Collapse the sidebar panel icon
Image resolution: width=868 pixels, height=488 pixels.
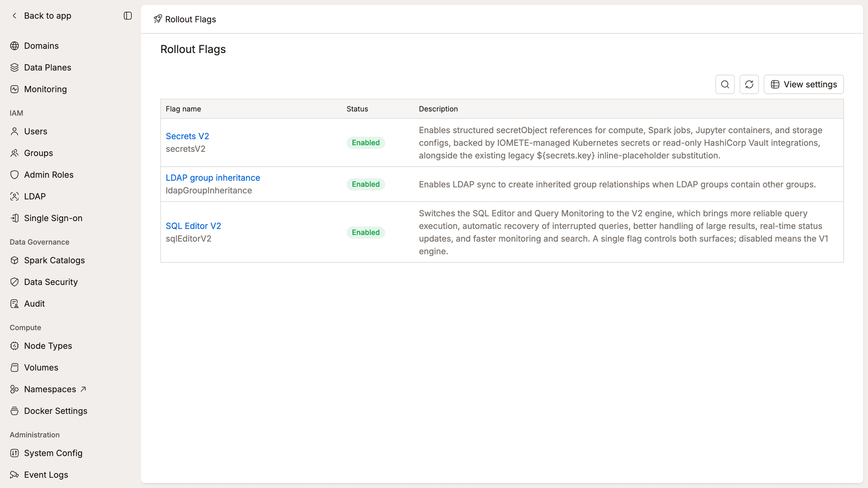128,16
